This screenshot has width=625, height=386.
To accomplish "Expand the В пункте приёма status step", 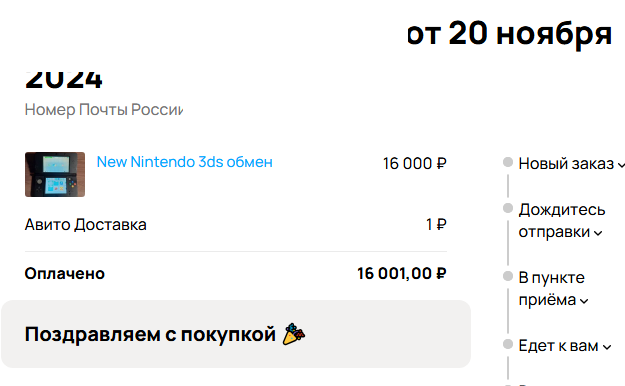I will [553, 288].
